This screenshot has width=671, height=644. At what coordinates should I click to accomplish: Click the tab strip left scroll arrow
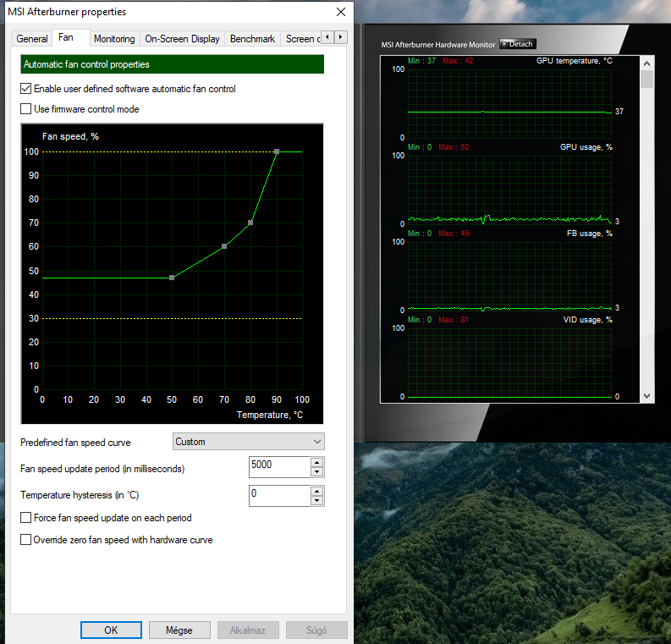(x=327, y=37)
